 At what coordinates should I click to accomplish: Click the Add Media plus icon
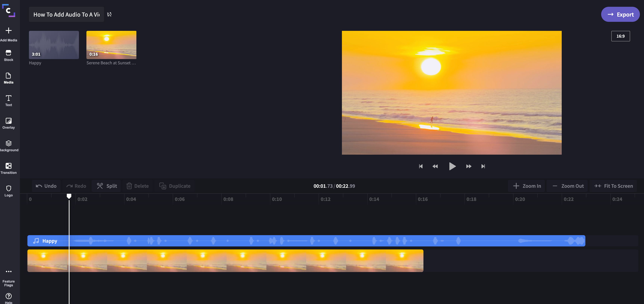[x=8, y=30]
